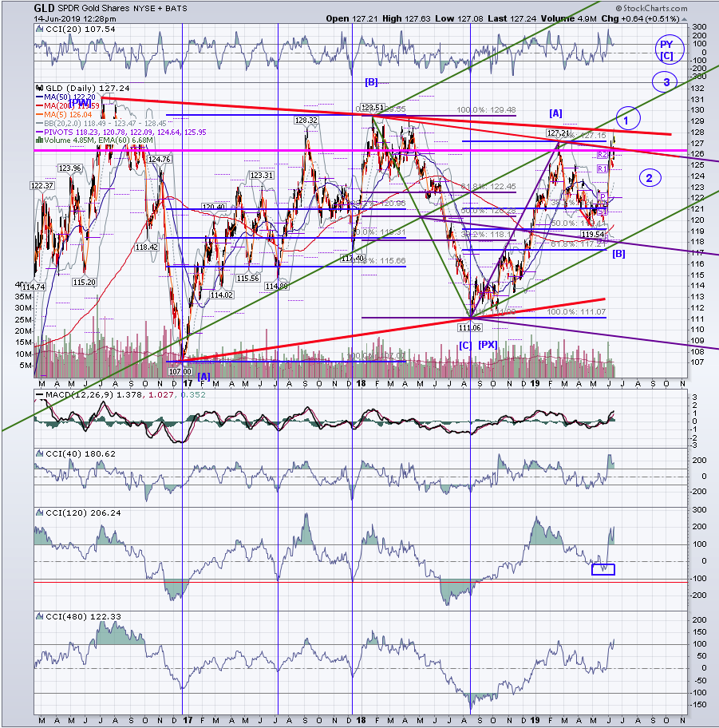Screen dimensions: 719x728
Task: Click the area-chart icon beside CCI(480)
Action: click(x=39, y=616)
